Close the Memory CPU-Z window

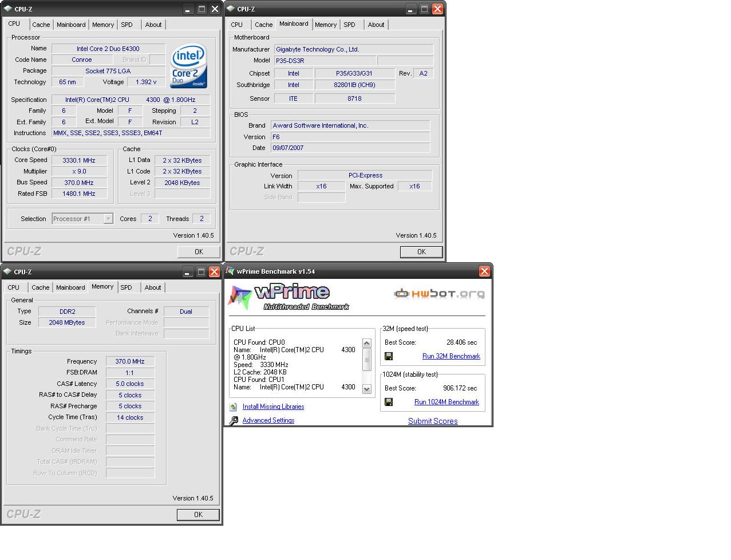[x=214, y=272]
